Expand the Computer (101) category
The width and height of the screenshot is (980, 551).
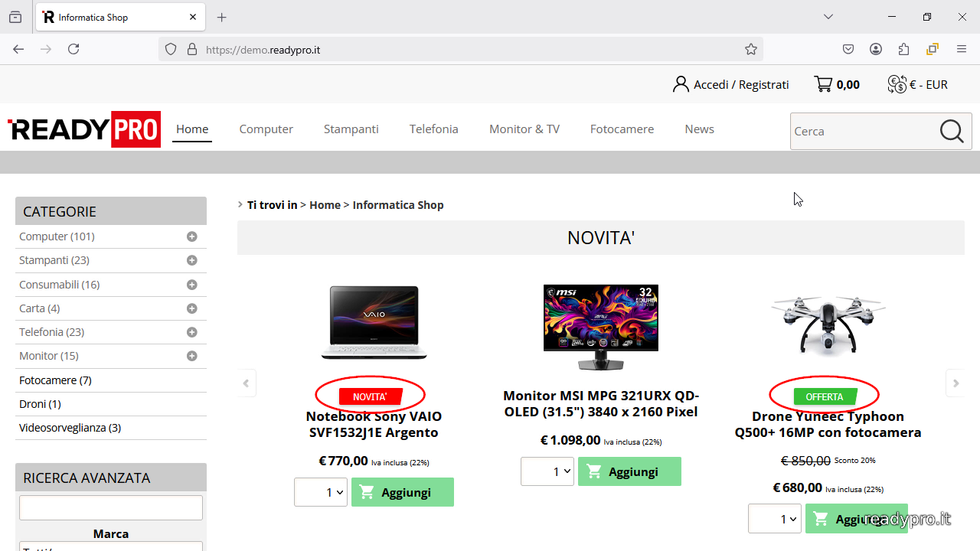click(x=192, y=236)
